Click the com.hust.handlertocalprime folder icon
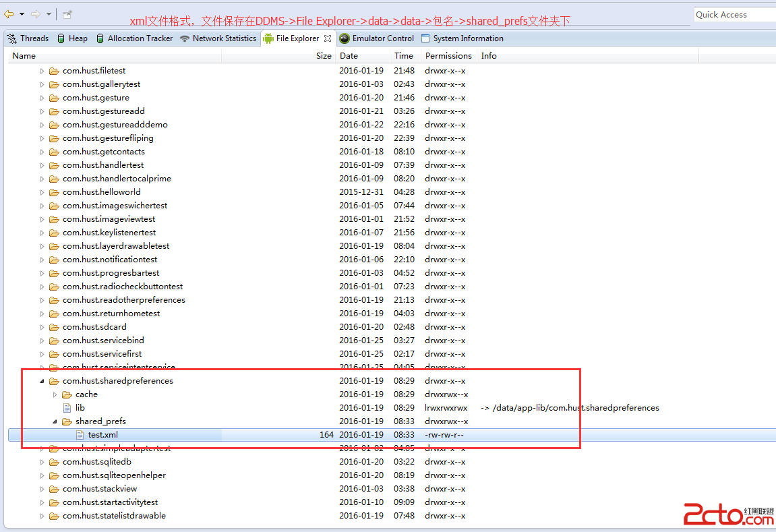The height and width of the screenshot is (532, 776). [54, 179]
